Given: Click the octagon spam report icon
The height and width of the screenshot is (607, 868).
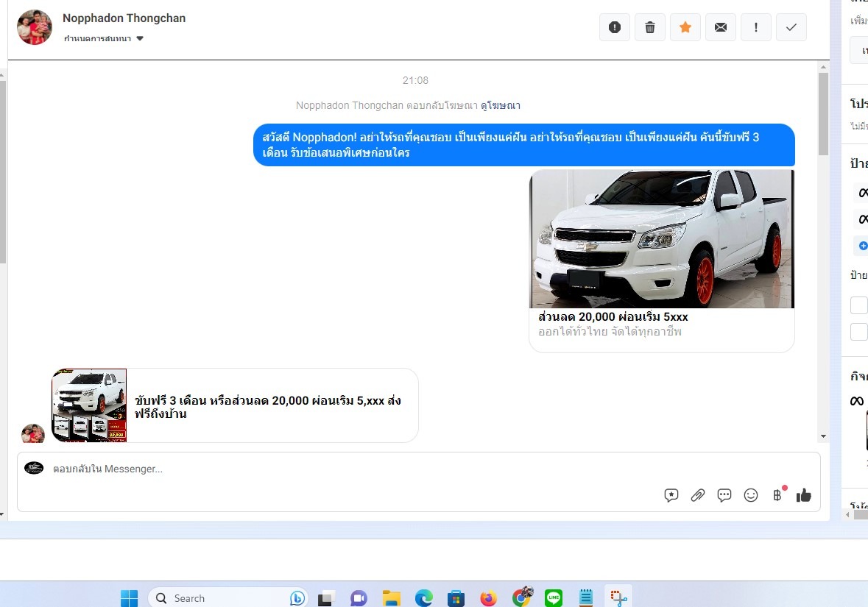Looking at the screenshot, I should click(615, 27).
